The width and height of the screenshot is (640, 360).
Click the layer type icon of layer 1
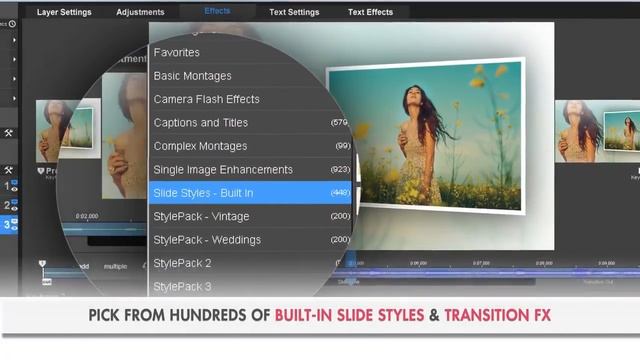[x=14, y=182]
